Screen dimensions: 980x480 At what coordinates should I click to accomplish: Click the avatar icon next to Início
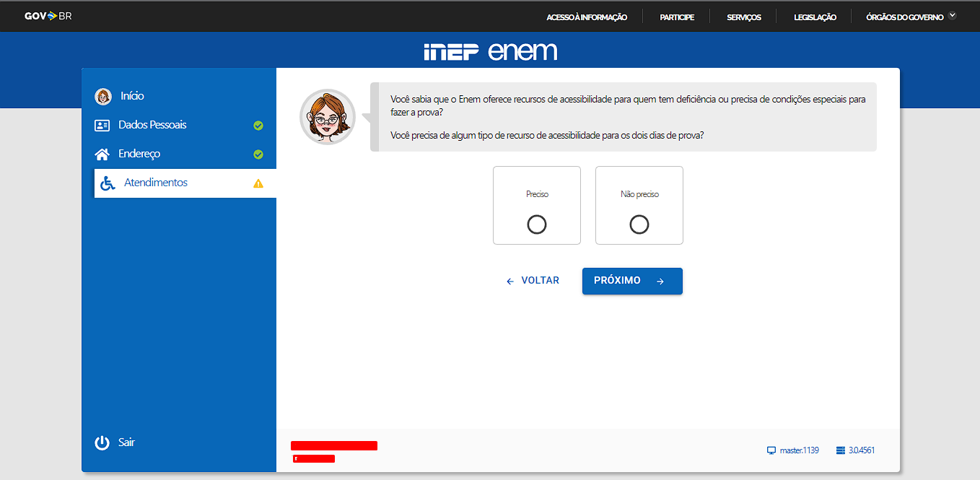(103, 96)
